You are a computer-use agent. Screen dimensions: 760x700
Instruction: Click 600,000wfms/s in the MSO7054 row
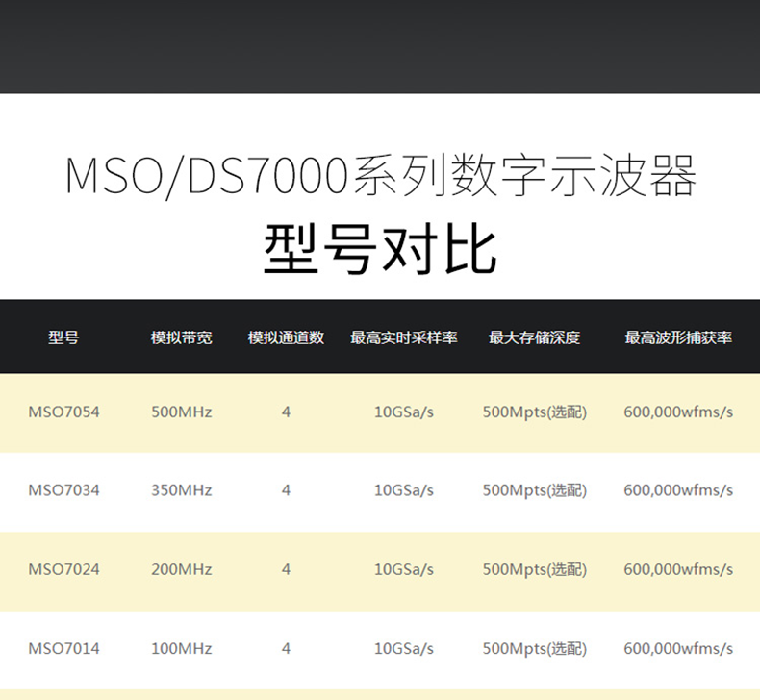[x=678, y=412]
